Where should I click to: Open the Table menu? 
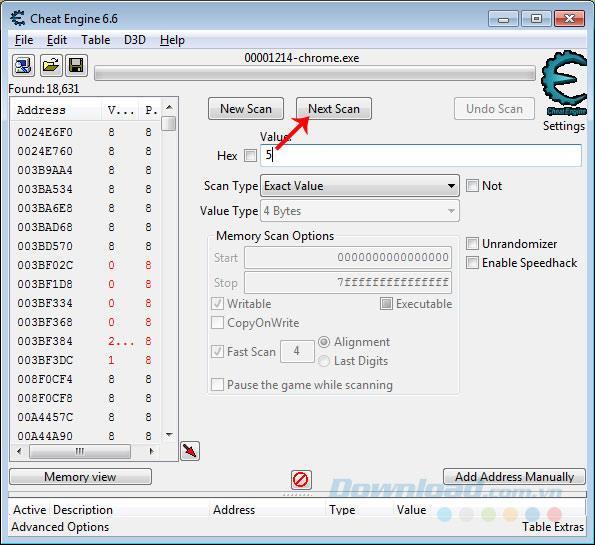96,40
